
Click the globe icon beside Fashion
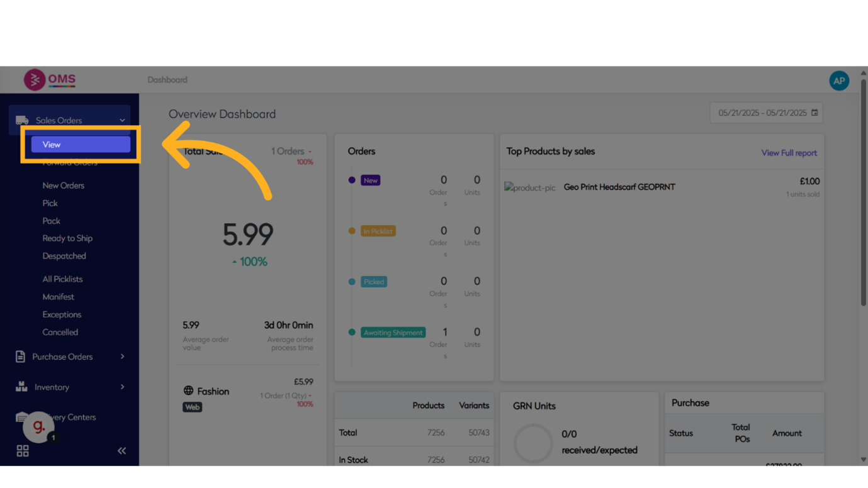(x=188, y=391)
